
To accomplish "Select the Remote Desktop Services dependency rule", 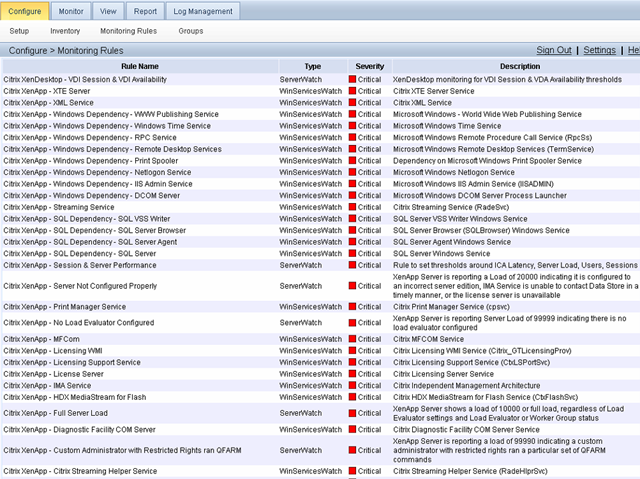I will click(112, 149).
